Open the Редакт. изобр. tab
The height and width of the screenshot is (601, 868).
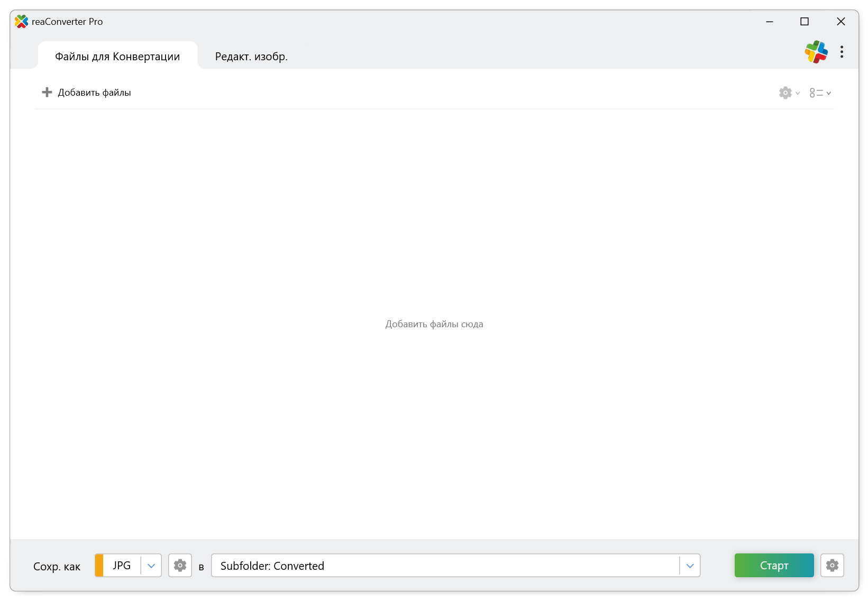[x=251, y=57]
